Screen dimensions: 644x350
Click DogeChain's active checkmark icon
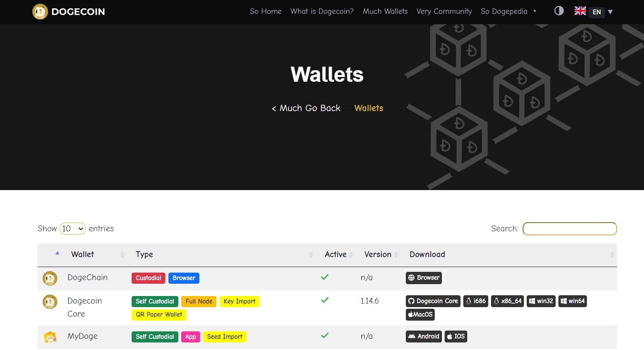pyautogui.click(x=325, y=277)
